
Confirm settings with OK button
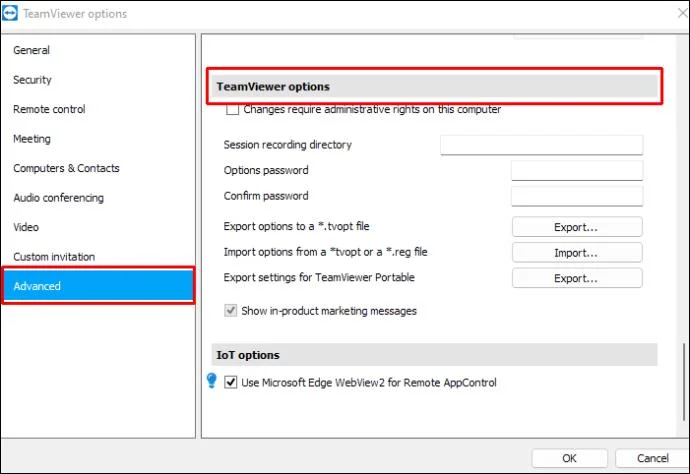click(x=569, y=458)
